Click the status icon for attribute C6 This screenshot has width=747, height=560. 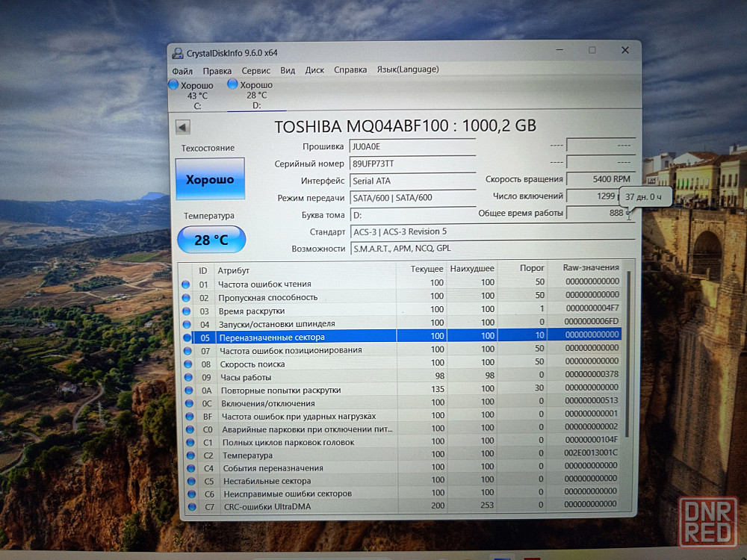192,494
